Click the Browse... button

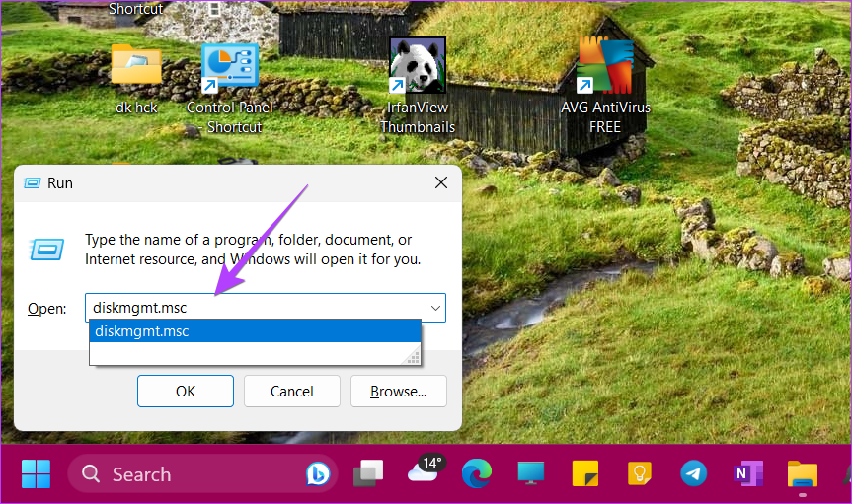point(398,392)
